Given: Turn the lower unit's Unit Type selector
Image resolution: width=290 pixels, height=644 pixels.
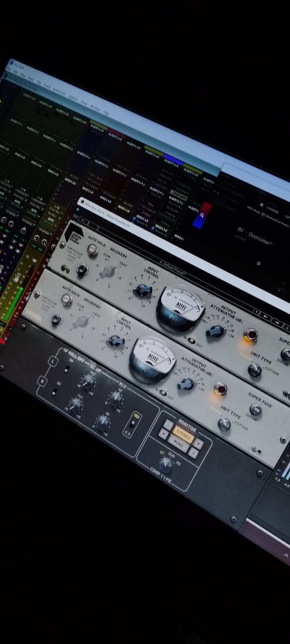Looking at the screenshot, I should pyautogui.click(x=224, y=424).
